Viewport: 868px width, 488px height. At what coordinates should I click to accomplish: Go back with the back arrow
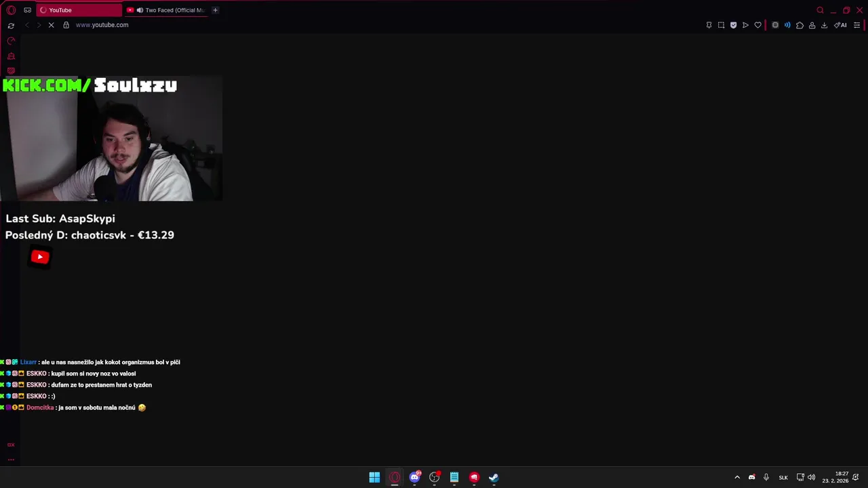click(x=27, y=25)
